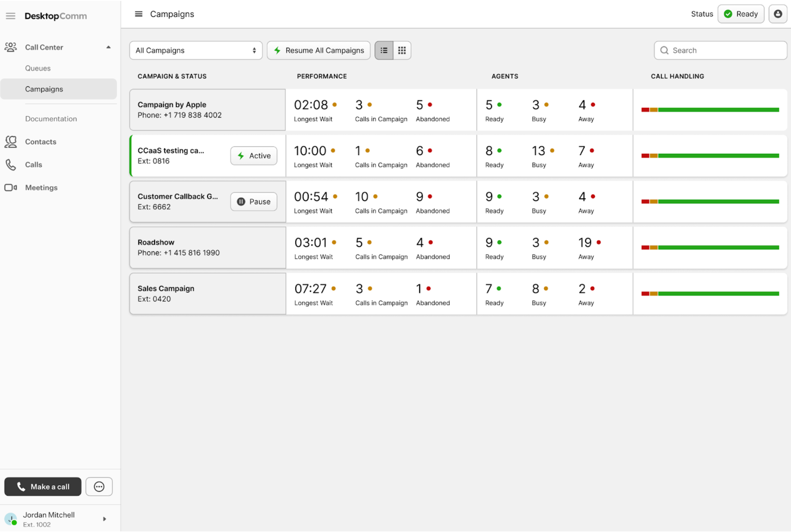Click Jordan Mitchell's avatar icon
The width and height of the screenshot is (791, 532).
(x=11, y=519)
